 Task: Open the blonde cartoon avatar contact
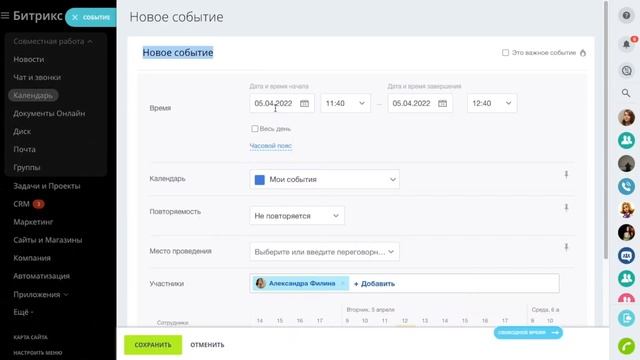tap(626, 209)
